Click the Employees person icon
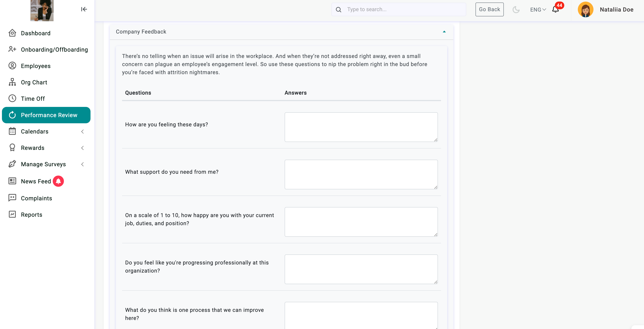 [12, 66]
